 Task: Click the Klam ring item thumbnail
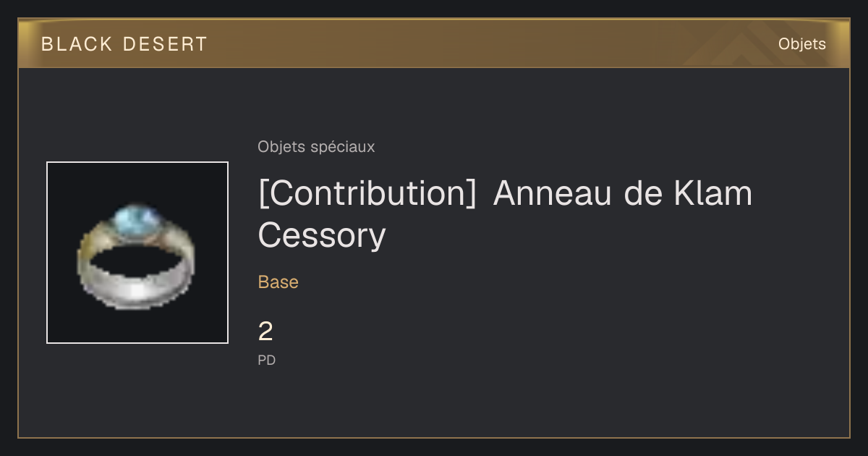pyautogui.click(x=137, y=253)
